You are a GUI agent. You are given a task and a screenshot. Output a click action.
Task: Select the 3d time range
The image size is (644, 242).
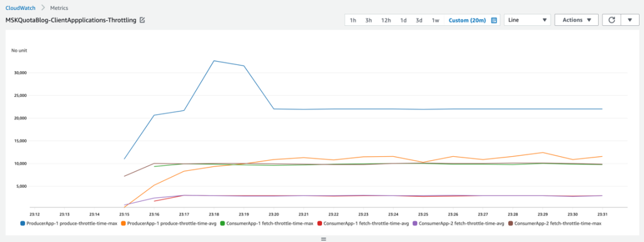tap(419, 20)
